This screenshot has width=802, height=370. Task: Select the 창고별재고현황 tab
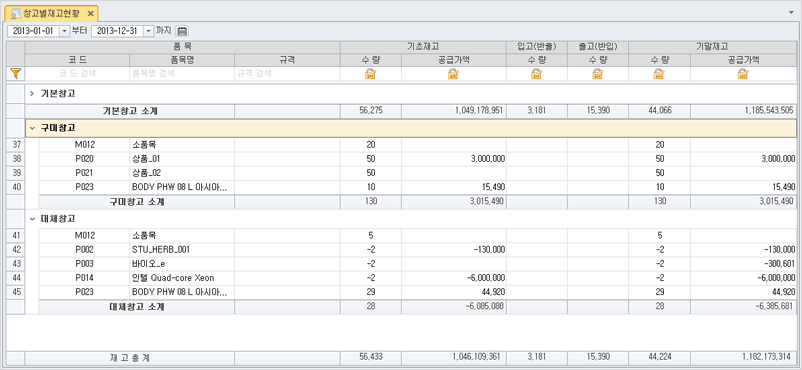click(x=51, y=13)
